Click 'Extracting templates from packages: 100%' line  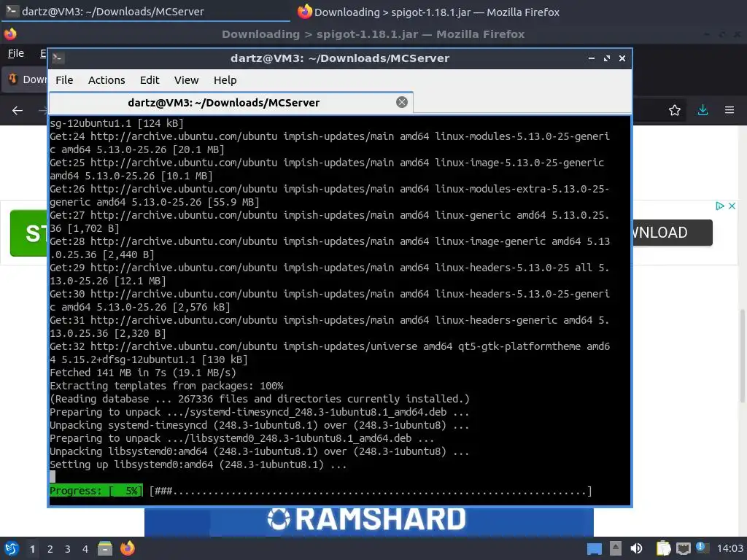click(x=166, y=386)
